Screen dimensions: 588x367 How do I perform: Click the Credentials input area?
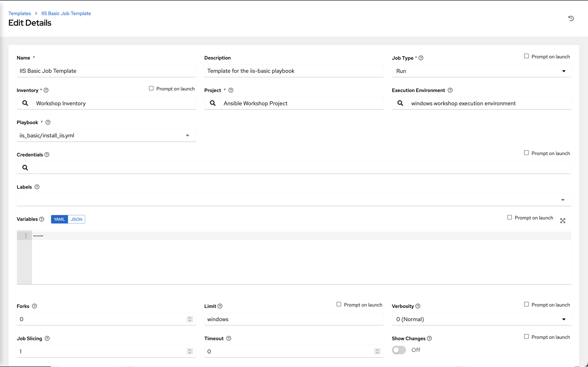tap(302, 168)
